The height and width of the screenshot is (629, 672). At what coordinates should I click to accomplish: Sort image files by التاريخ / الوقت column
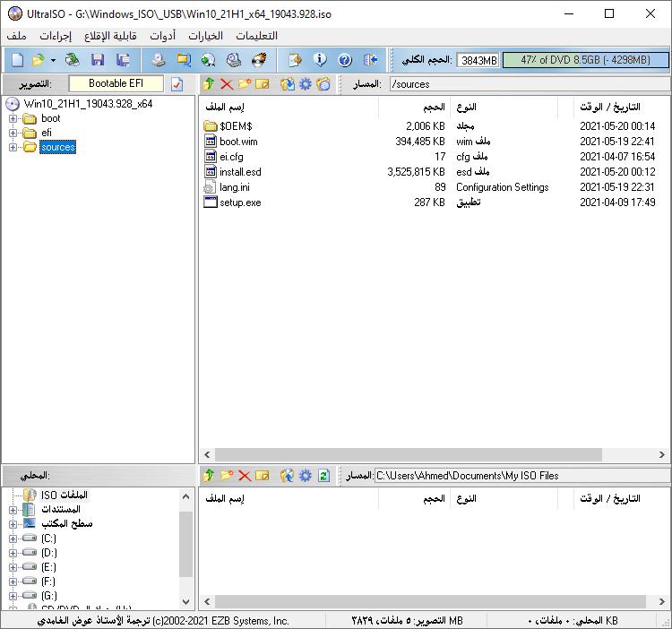pos(623,108)
